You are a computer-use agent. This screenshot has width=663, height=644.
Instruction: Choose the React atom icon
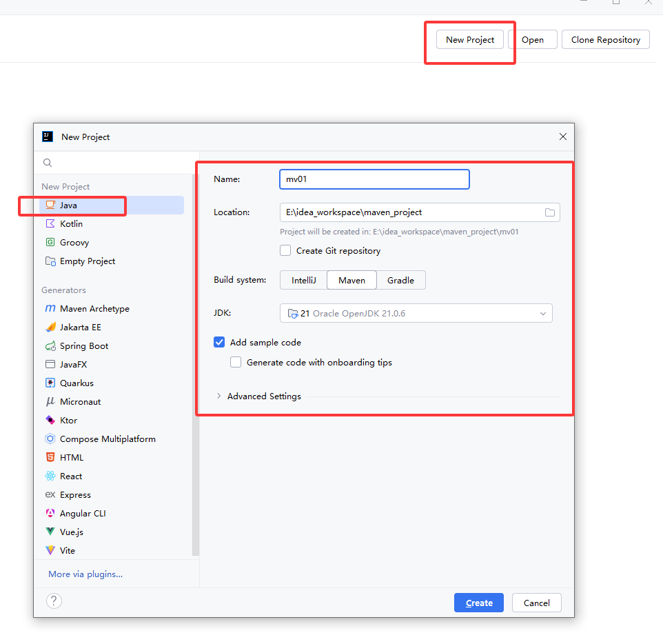coord(50,476)
